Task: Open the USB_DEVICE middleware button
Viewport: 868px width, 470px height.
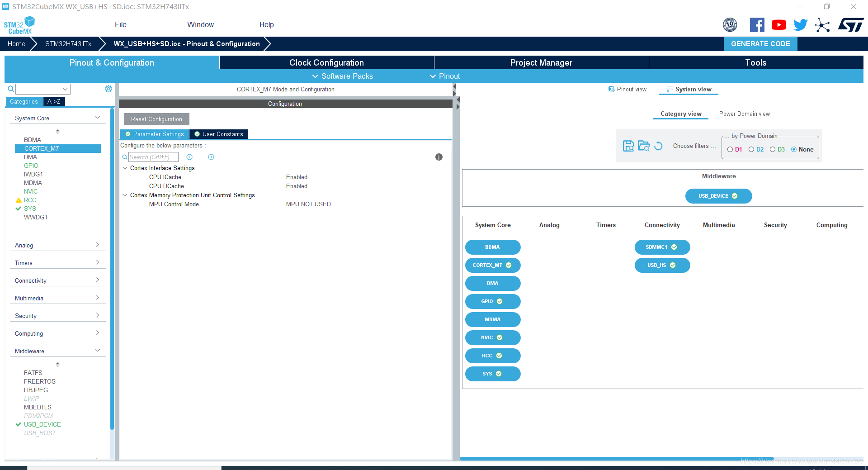Action: [x=718, y=196]
